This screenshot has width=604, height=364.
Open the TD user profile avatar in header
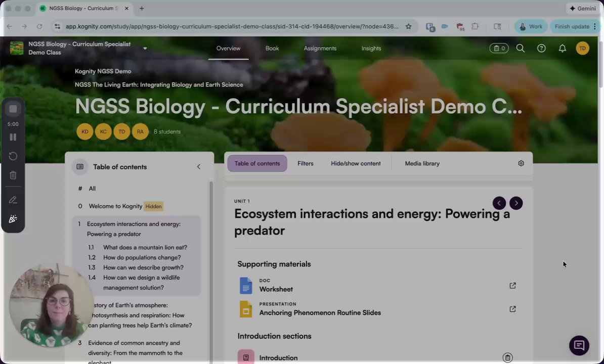point(582,48)
